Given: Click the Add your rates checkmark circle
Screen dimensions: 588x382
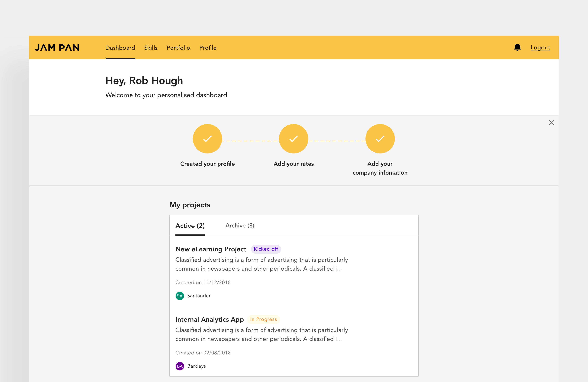Looking at the screenshot, I should pyautogui.click(x=294, y=139).
